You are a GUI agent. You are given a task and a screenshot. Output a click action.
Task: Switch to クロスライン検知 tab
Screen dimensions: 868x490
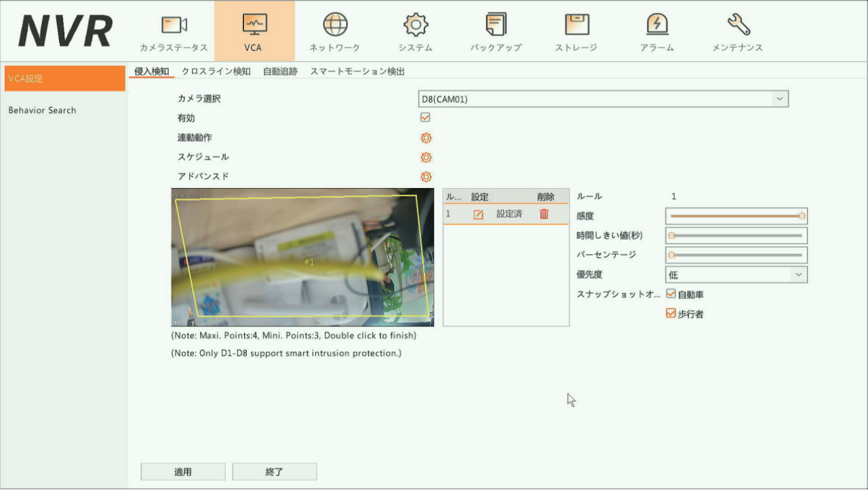click(216, 71)
